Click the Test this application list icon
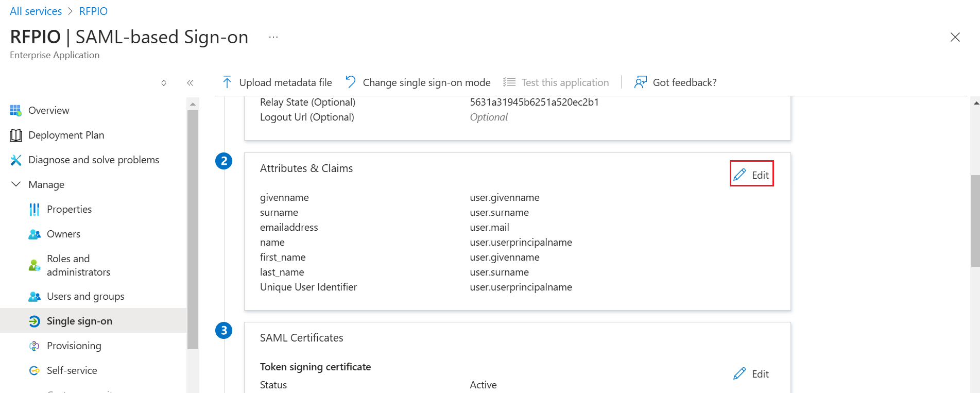This screenshot has width=980, height=393. pos(509,82)
